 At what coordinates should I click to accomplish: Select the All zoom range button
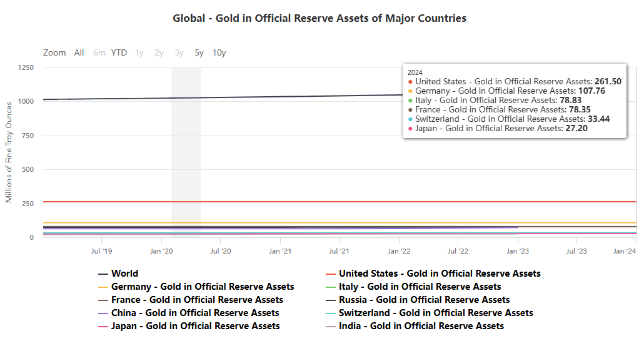79,53
